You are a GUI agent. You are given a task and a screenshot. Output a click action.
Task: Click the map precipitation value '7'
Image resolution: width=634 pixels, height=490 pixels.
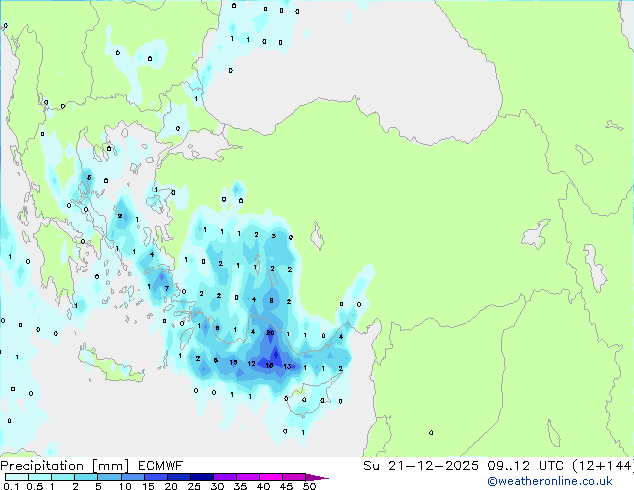[x=167, y=288]
